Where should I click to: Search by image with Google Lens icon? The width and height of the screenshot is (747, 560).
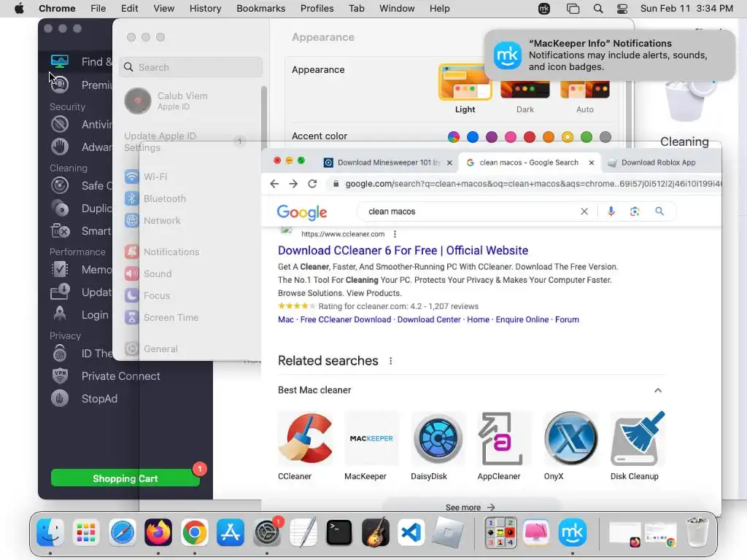click(635, 211)
